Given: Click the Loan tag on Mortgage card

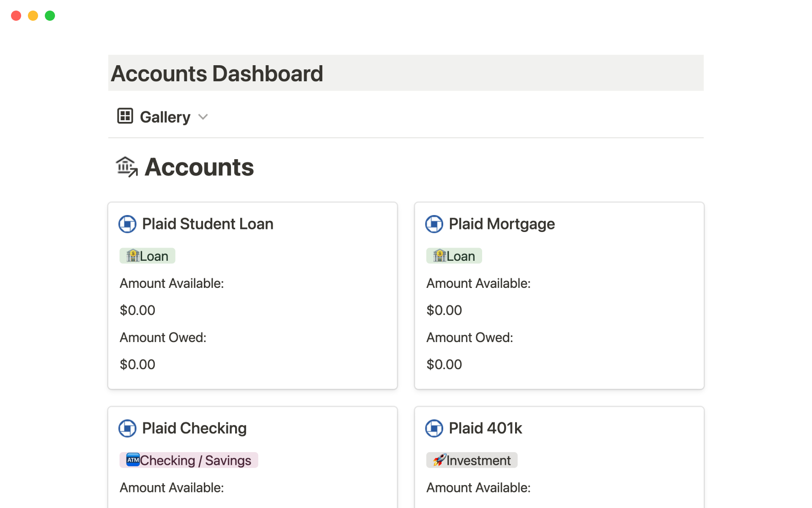Looking at the screenshot, I should coord(454,256).
